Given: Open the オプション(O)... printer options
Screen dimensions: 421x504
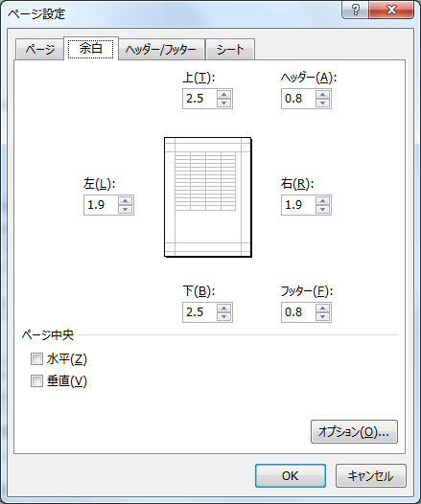Looking at the screenshot, I should tap(354, 432).
